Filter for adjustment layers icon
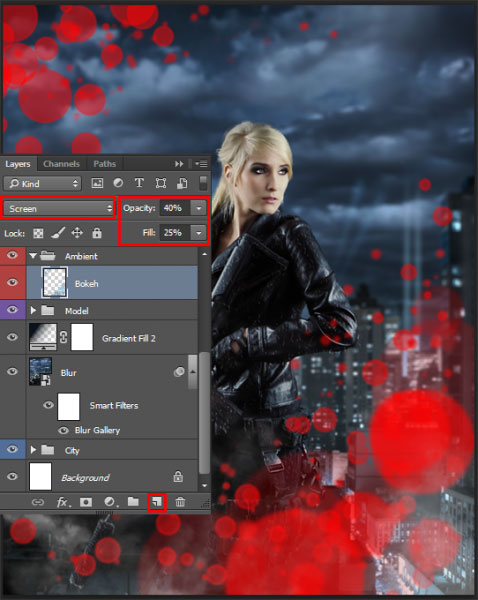Viewport: 478px width, 600px height. [118, 183]
